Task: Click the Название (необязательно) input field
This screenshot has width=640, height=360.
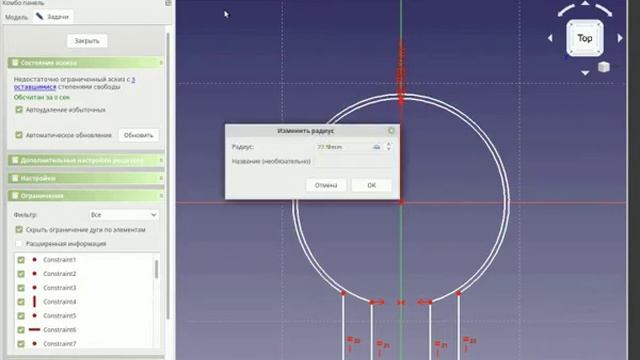Action: click(x=353, y=161)
